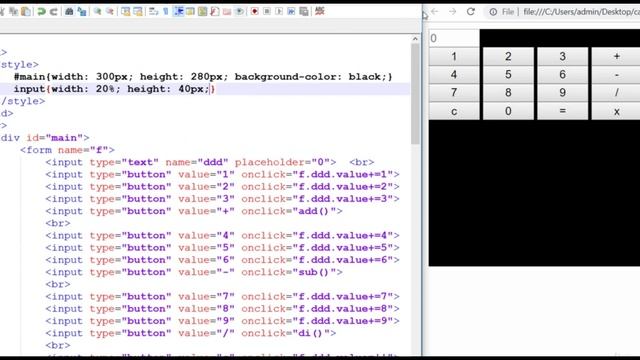The image size is (640, 360).
Task: Click the calculator plus button
Action: [x=616, y=56]
